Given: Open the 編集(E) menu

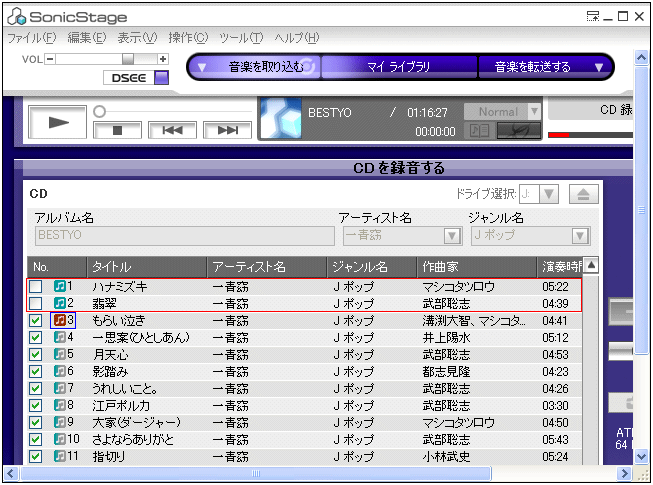Looking at the screenshot, I should click(x=87, y=38).
